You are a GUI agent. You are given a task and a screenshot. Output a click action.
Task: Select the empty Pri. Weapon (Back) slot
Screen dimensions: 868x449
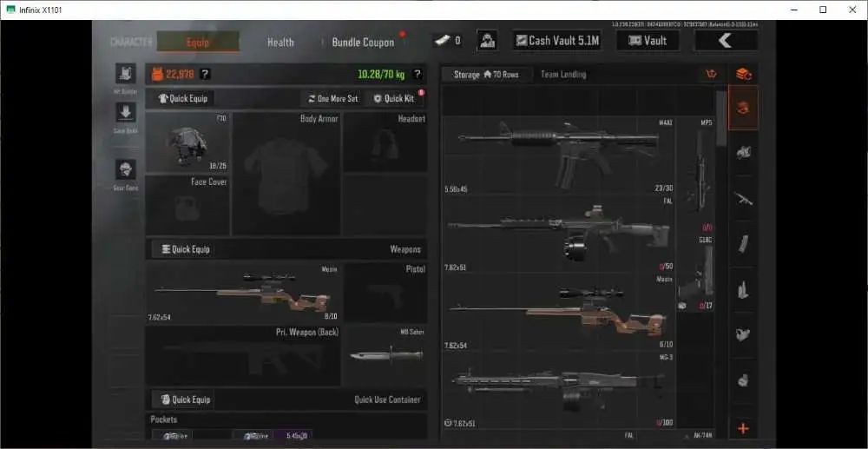click(243, 356)
